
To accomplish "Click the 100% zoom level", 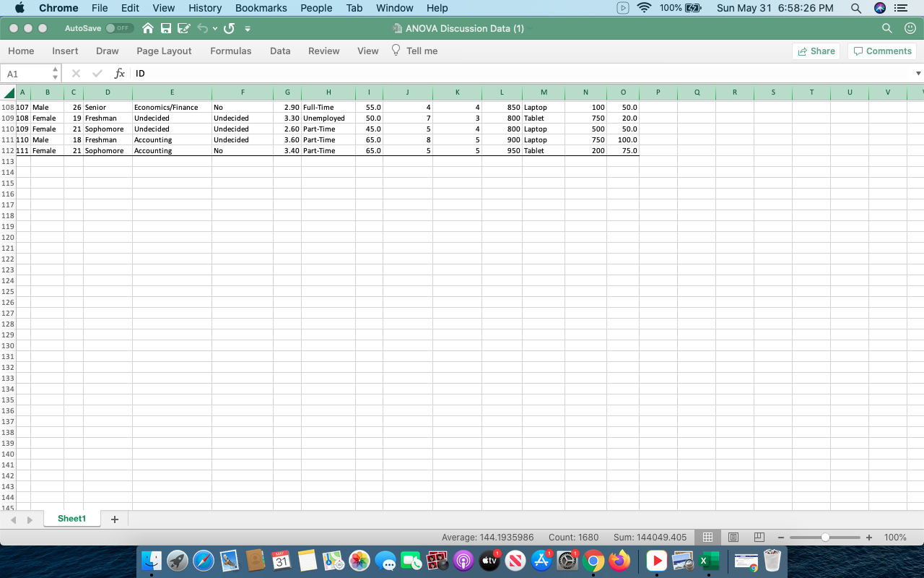I will [x=895, y=538].
